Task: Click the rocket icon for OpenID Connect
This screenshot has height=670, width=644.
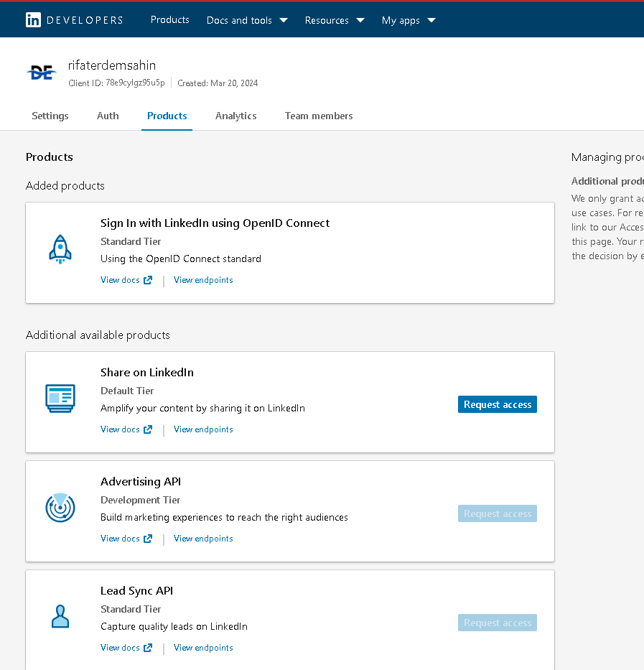Action: 60,249
